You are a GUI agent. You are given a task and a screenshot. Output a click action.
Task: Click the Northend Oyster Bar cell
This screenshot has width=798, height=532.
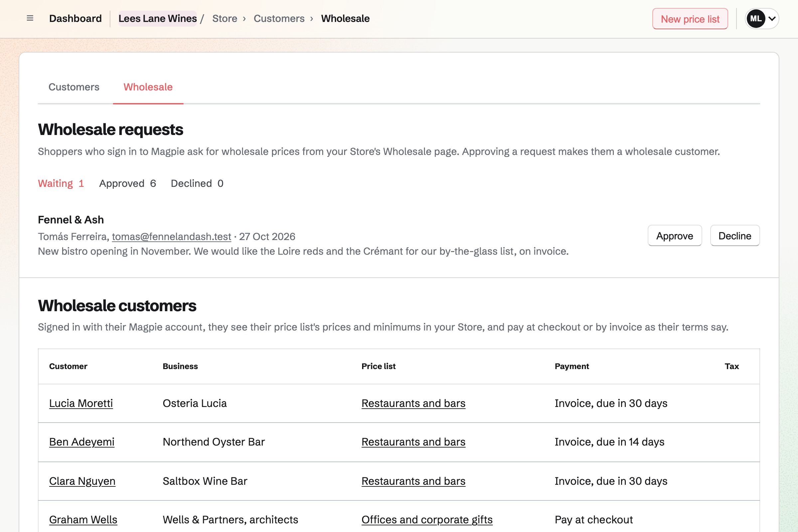pos(214,442)
